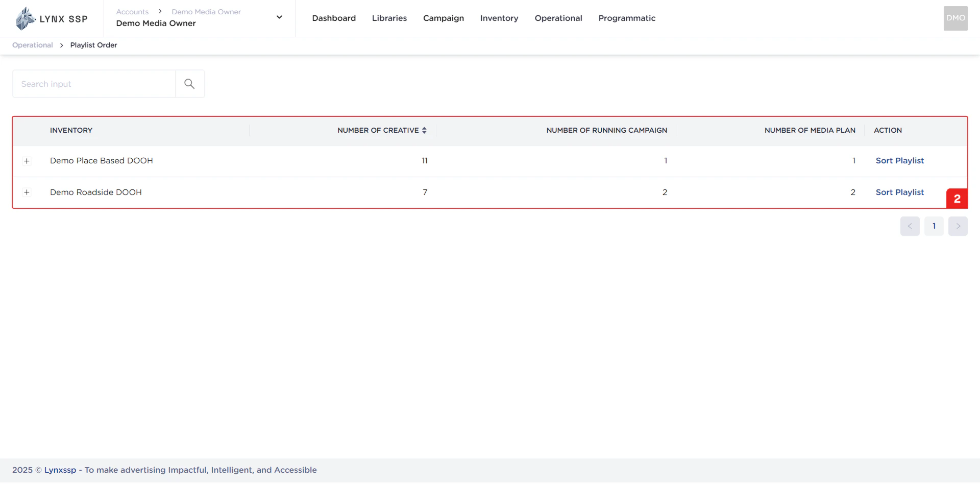Screen dimensions: 980x484
Task: Open the Inventory menu
Action: click(x=499, y=18)
